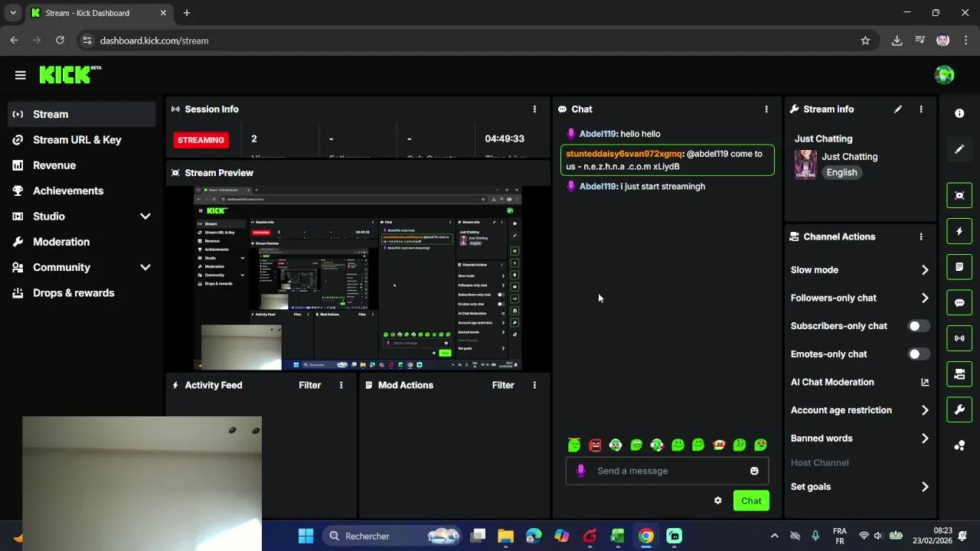Toggle Stream Preview widget in right sidebar

click(x=959, y=195)
